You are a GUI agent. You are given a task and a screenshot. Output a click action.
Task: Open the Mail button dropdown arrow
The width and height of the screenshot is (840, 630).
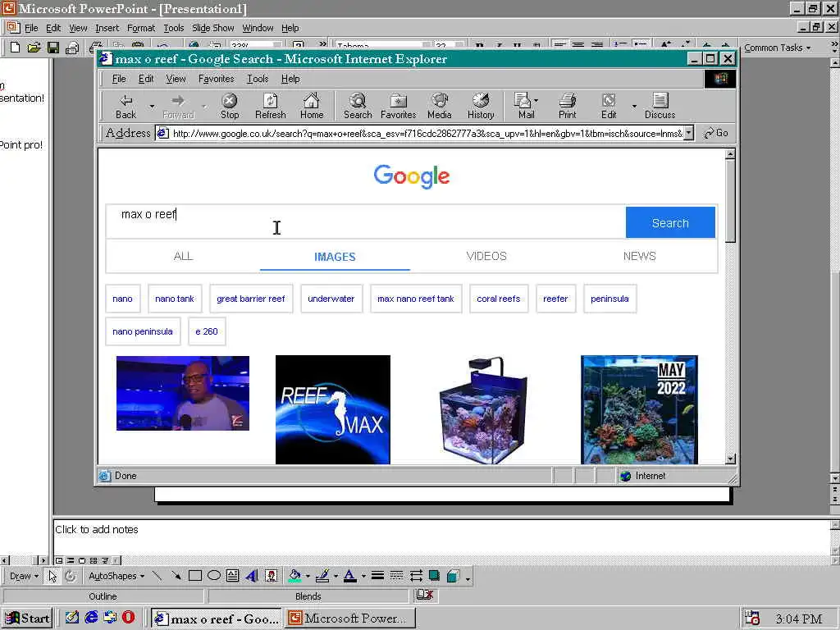coord(536,100)
